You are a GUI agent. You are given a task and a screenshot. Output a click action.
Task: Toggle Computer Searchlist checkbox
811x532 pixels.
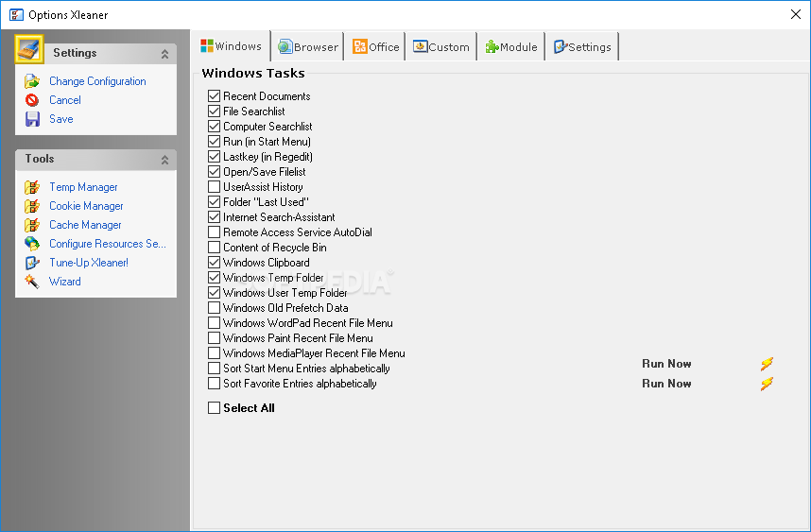[215, 127]
